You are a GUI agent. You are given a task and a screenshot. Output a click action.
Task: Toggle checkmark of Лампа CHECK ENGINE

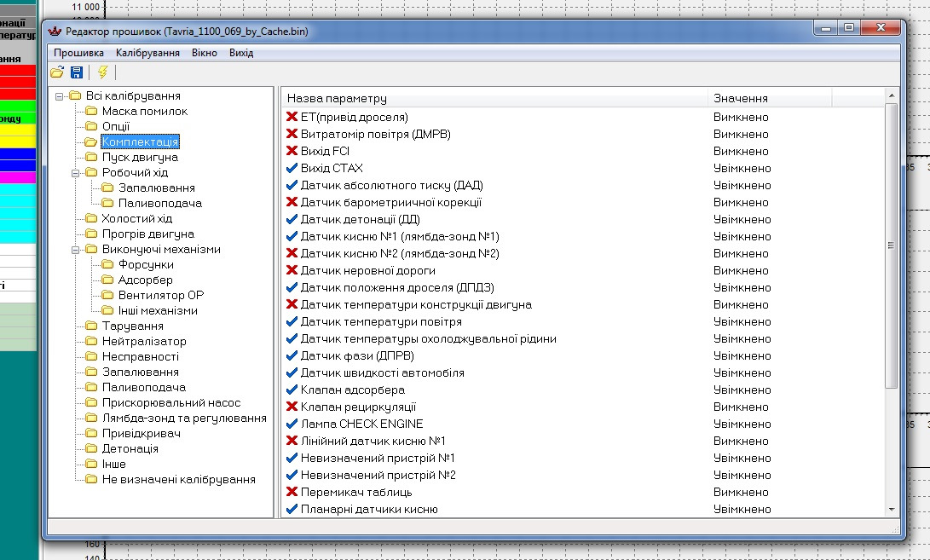292,424
